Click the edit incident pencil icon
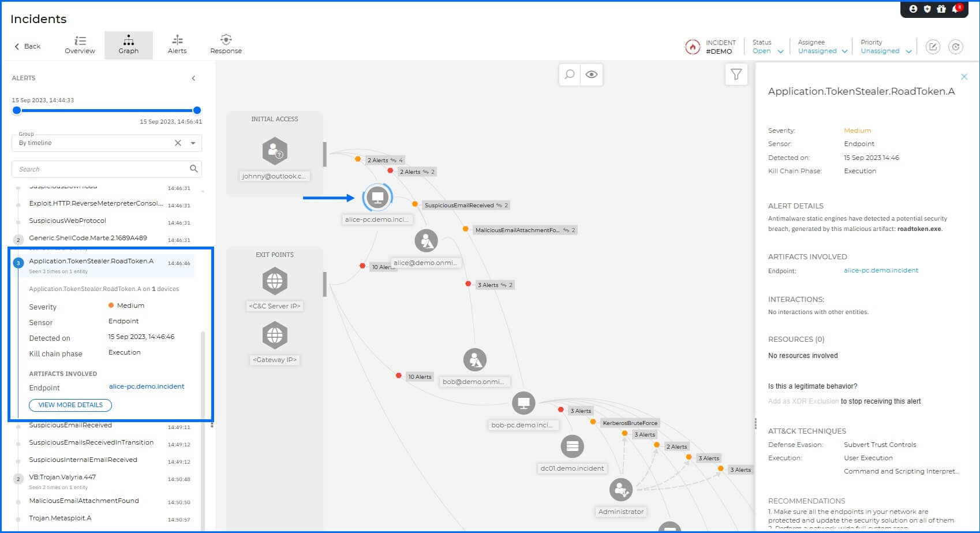This screenshot has width=980, height=533. point(933,47)
